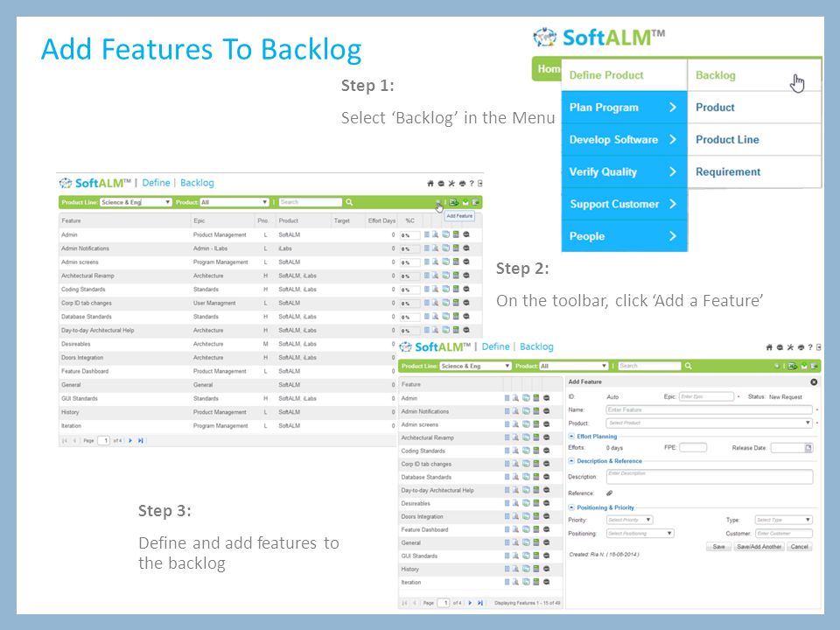840x630 pixels.
Task: Click the Enter Description text area
Action: point(710,477)
